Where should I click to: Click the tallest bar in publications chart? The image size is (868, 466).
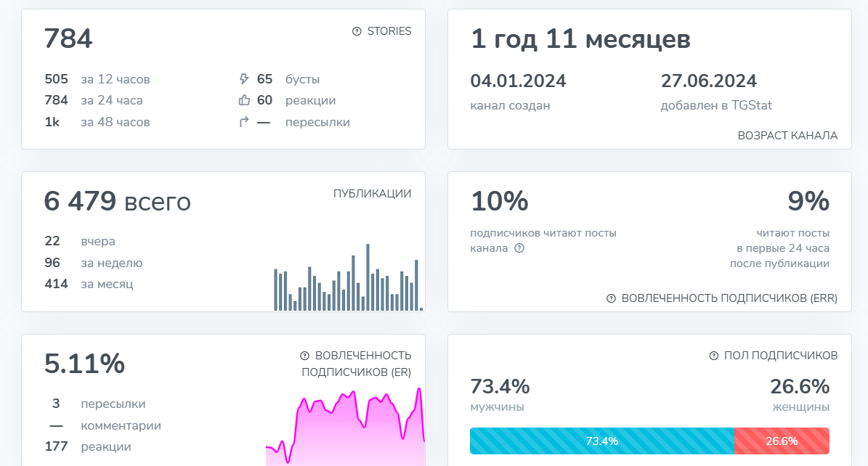click(368, 277)
